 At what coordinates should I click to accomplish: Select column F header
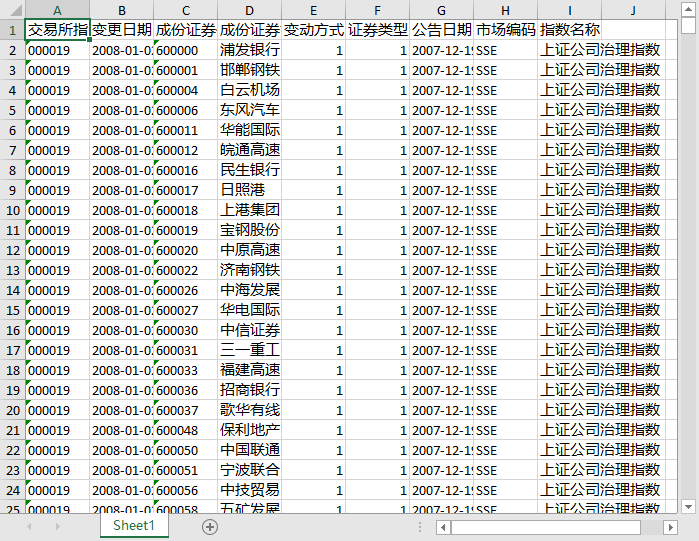pos(378,10)
